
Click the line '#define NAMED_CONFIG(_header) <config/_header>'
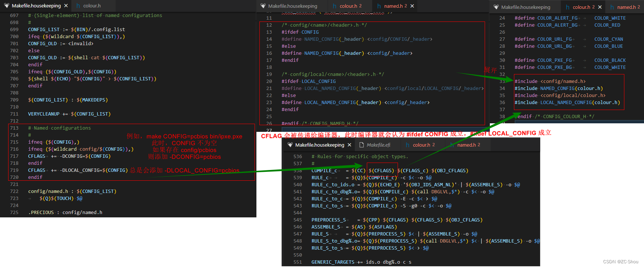tap(347, 53)
